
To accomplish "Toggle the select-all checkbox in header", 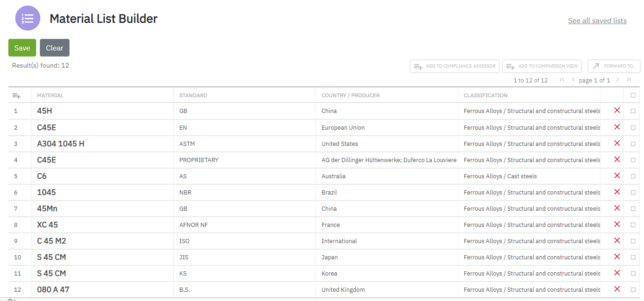I will coord(633,95).
